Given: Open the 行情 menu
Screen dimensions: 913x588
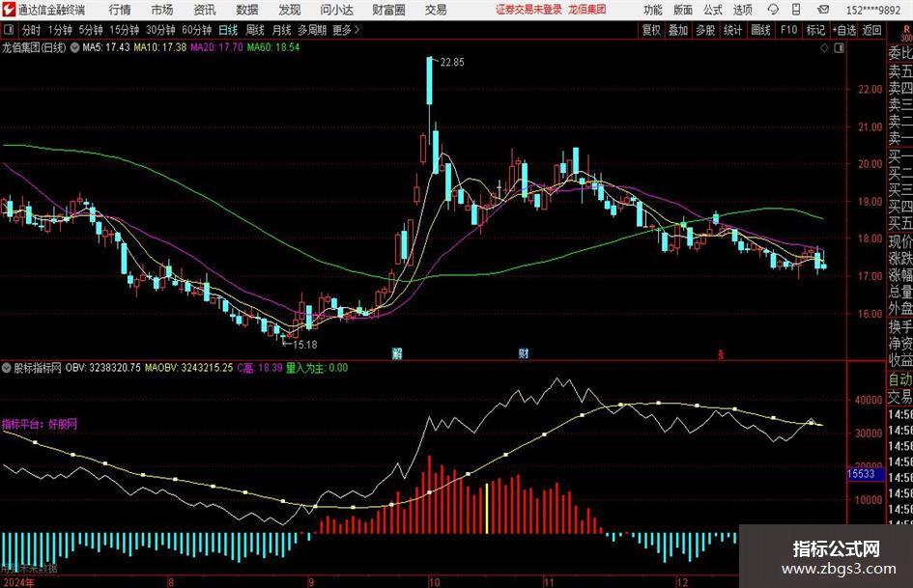Looking at the screenshot, I should (120, 10).
